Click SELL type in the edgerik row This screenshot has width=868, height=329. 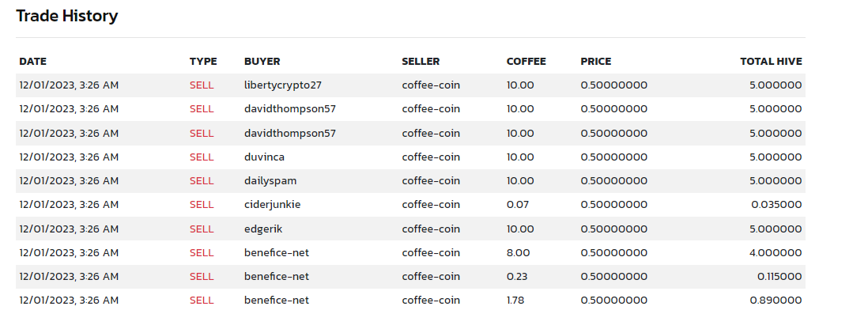coord(202,229)
